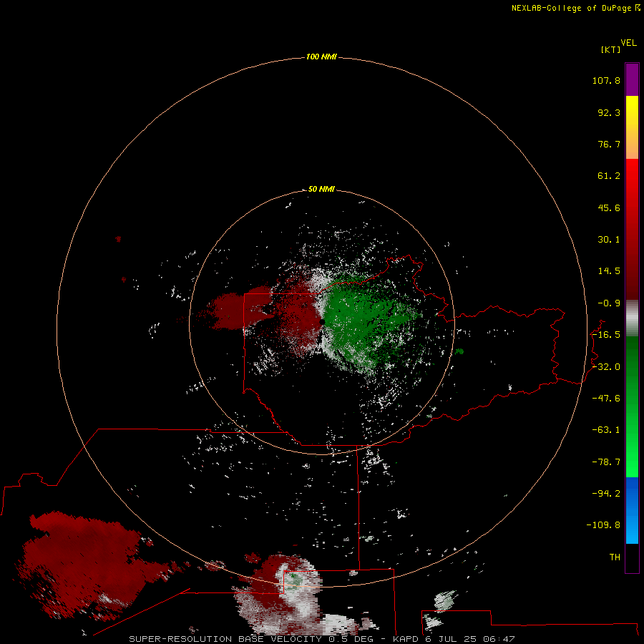The height and width of the screenshot is (644, 644).
Task: Click the 76.7 legend value
Action: [x=609, y=144]
